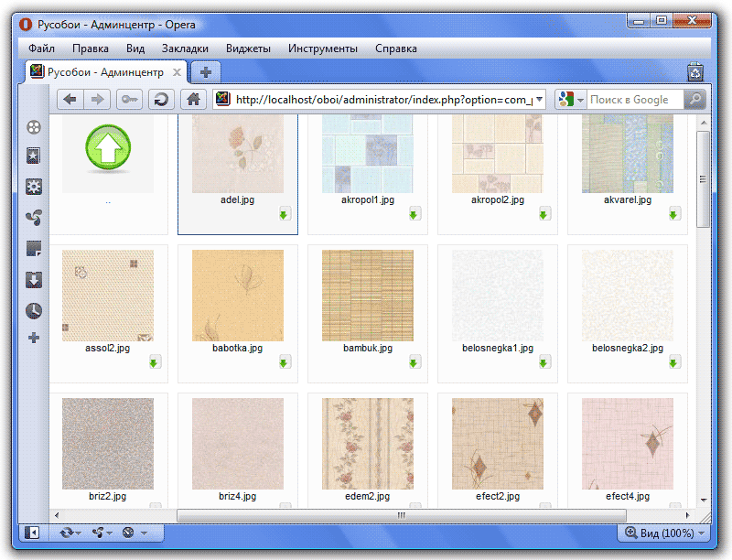
Task: Select the bambuk.jpg thumbnail
Action: [x=368, y=296]
